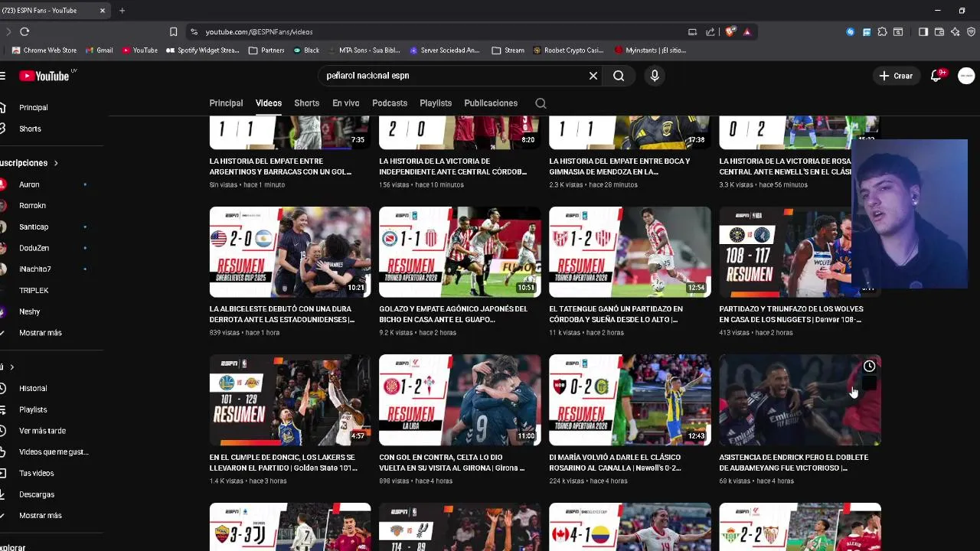Viewport: 980px width, 551px height.
Task: Show more items below Descargas
Action: tap(41, 516)
